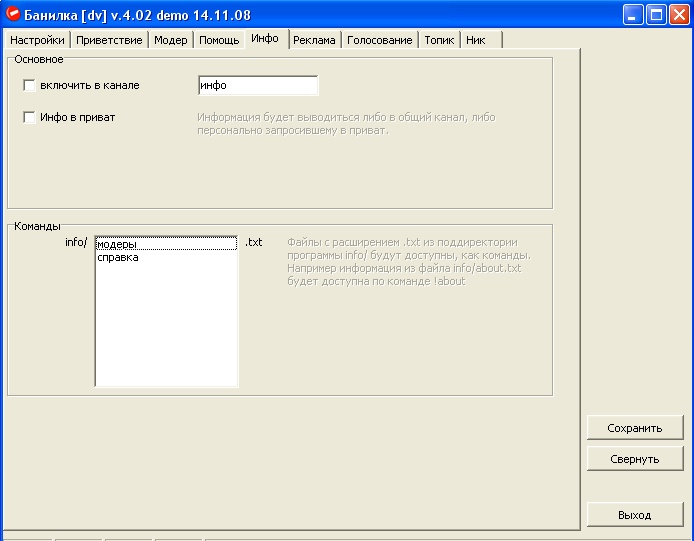This screenshot has width=694, height=541.
Task: Open the Топик tab
Action: click(439, 40)
